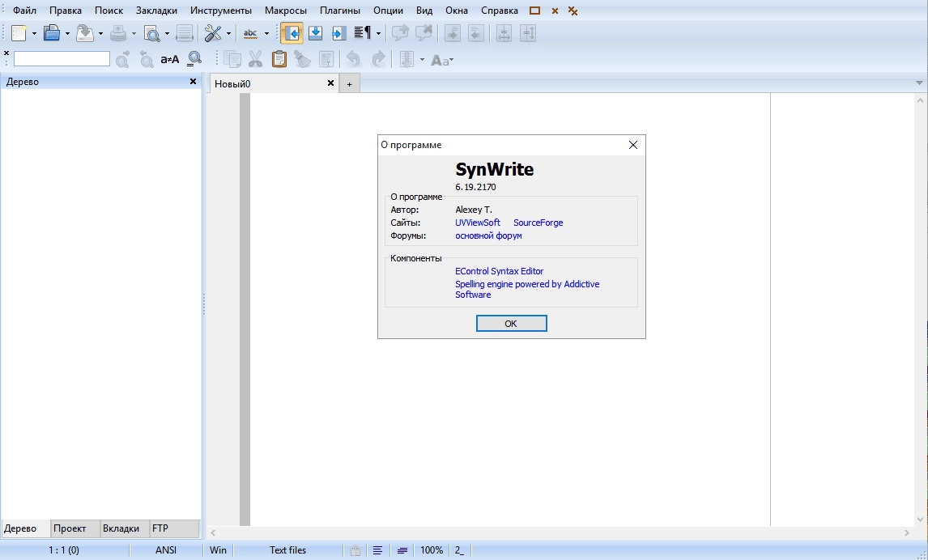The image size is (928, 560).
Task: Toggle read-only lock in status bar
Action: [x=355, y=550]
